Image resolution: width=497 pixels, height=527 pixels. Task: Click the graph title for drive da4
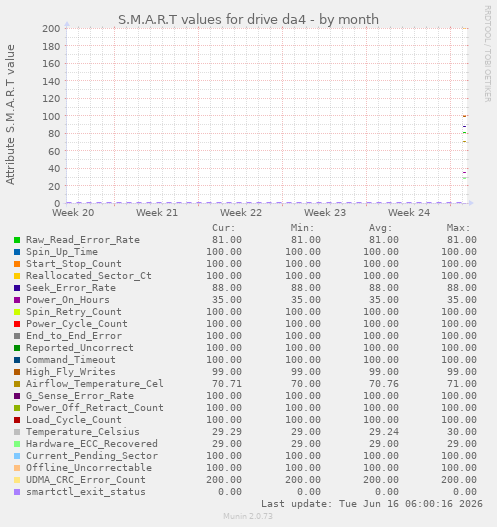[x=248, y=19]
